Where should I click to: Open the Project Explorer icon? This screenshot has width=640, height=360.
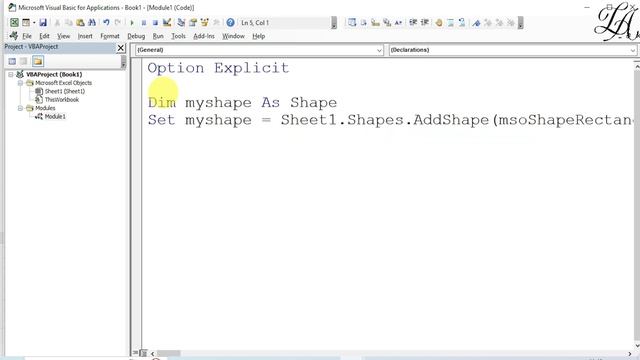(x=181, y=22)
